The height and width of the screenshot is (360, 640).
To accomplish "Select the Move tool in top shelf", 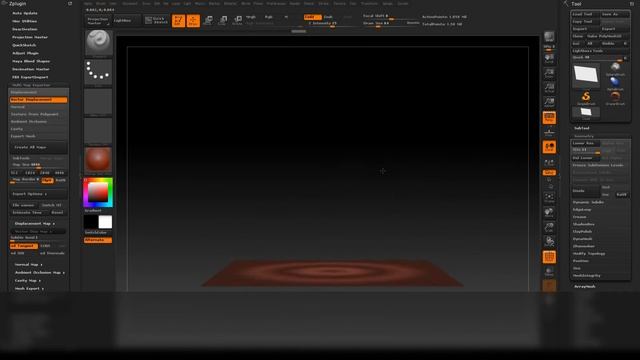I will click(208, 20).
